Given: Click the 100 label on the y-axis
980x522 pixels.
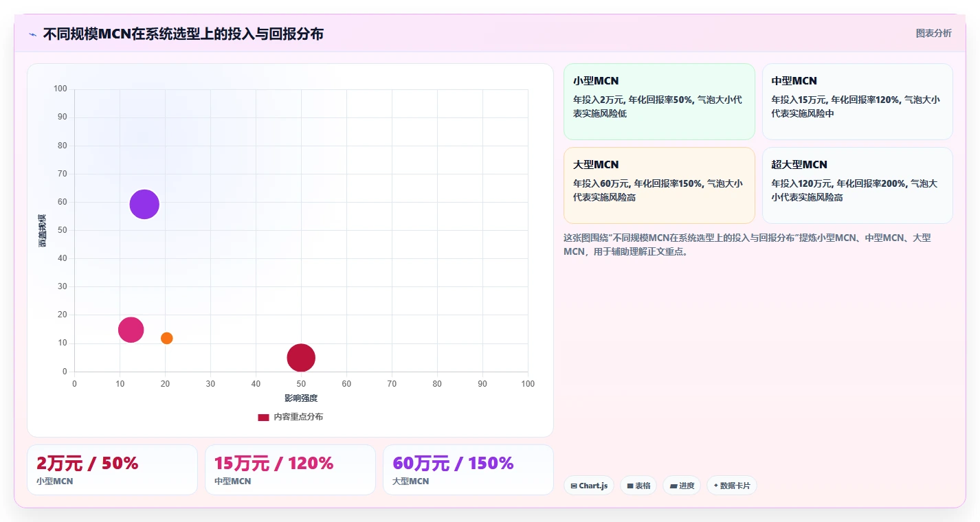Looking at the screenshot, I should pos(60,89).
